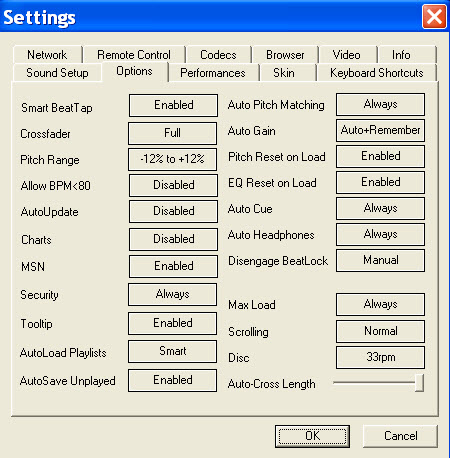Click the Auto-Cross Length slider handle
450x458 pixels.
point(419,383)
